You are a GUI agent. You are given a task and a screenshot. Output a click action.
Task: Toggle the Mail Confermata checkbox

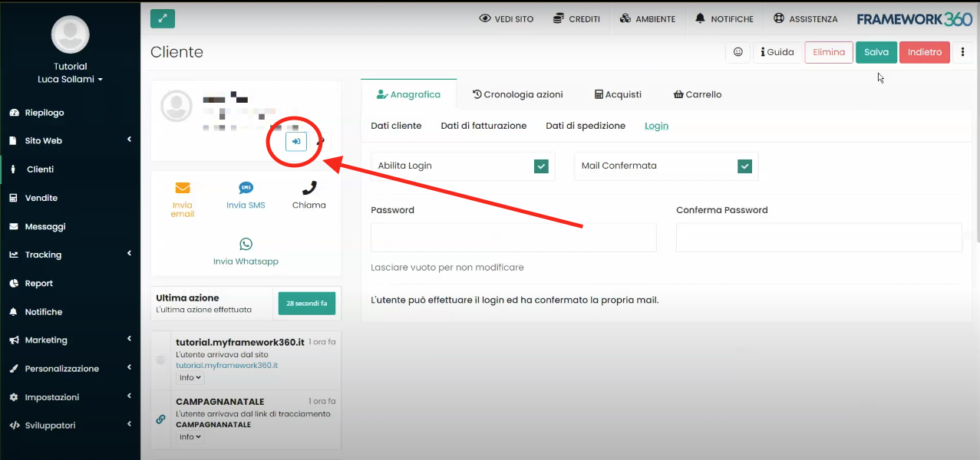(x=744, y=166)
